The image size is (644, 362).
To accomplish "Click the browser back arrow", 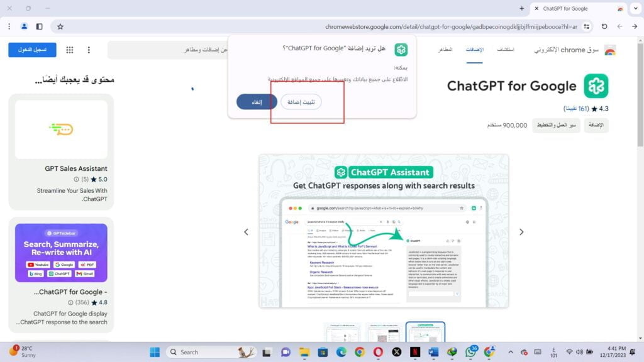I will [635, 26].
